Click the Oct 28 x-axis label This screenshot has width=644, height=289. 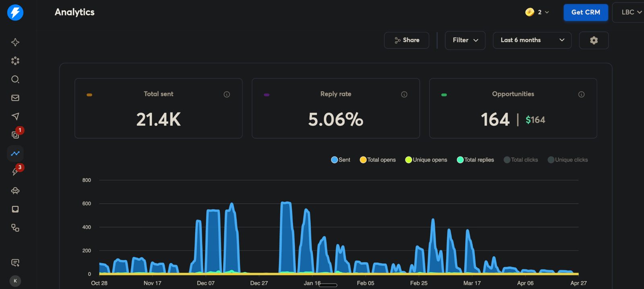click(99, 283)
